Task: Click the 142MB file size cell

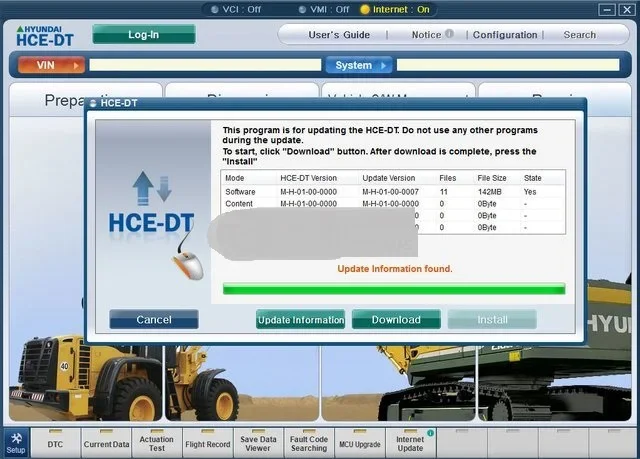Action: (x=489, y=192)
